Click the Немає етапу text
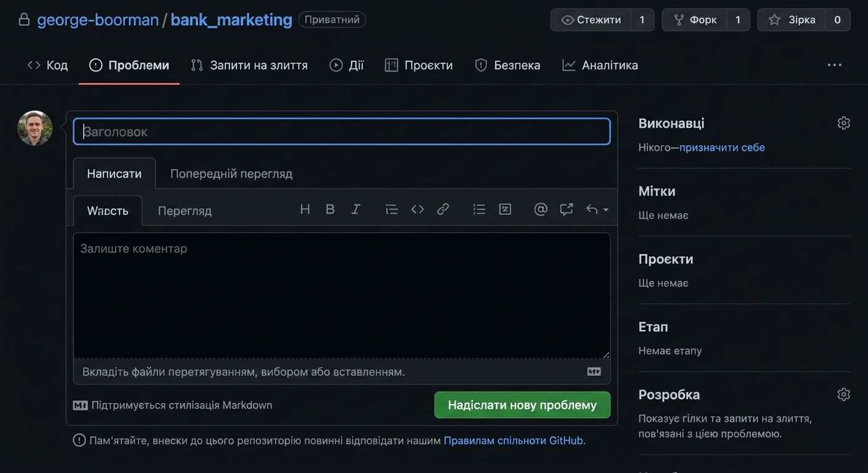Image resolution: width=868 pixels, height=473 pixels. (670, 350)
